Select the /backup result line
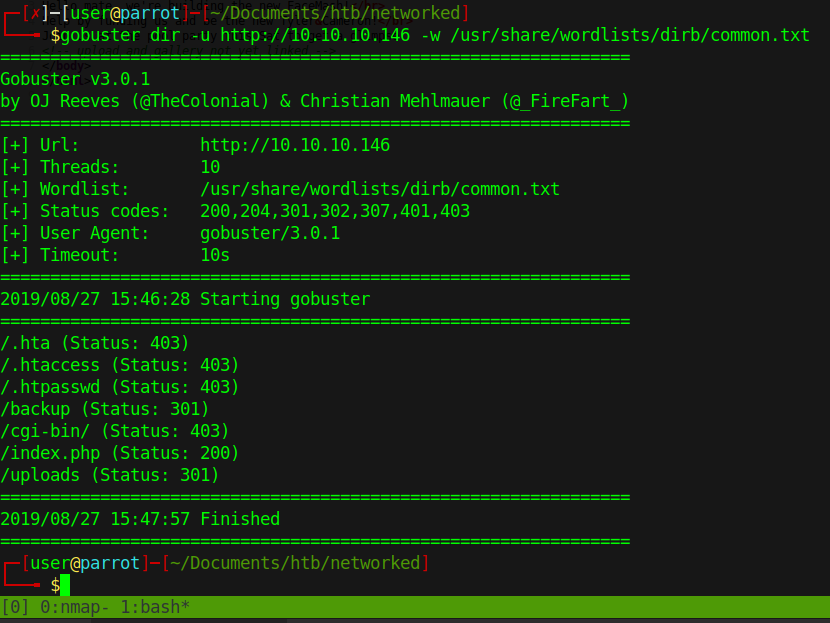 point(105,409)
